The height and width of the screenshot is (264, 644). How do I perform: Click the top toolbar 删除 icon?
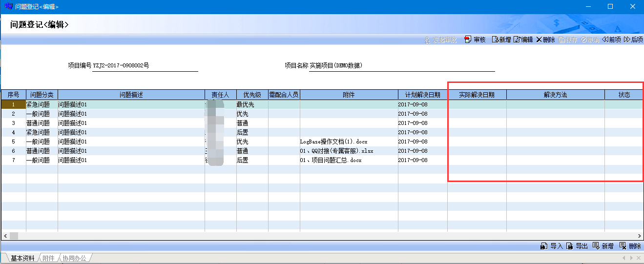pos(545,40)
